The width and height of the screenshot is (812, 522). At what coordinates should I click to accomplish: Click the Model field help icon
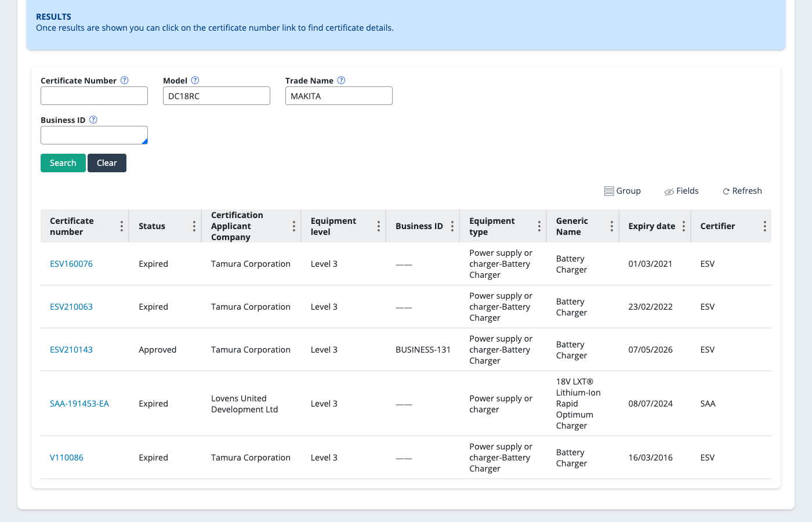pos(195,80)
